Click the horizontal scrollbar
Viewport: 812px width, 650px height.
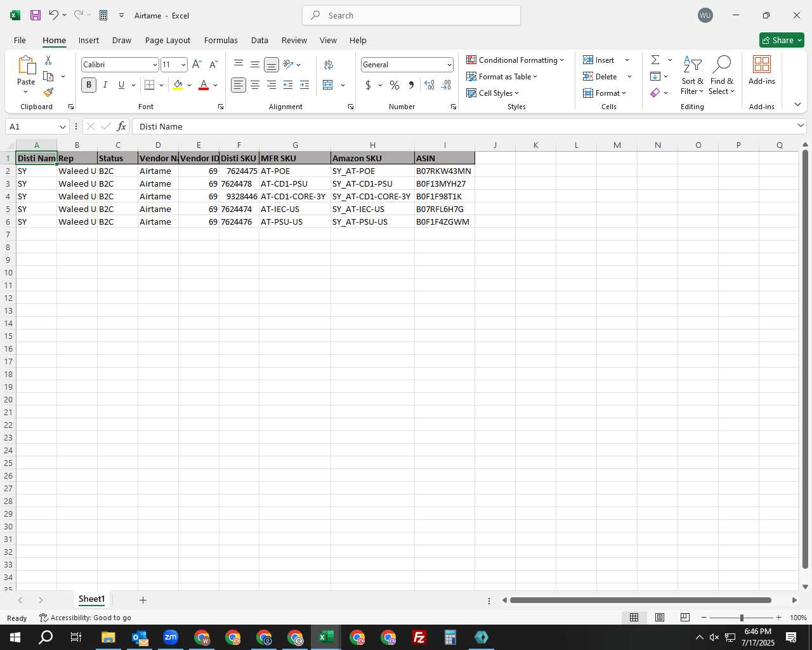pos(641,600)
